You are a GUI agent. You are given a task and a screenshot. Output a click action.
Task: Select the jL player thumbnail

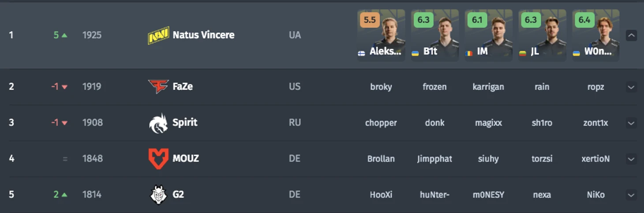543,35
